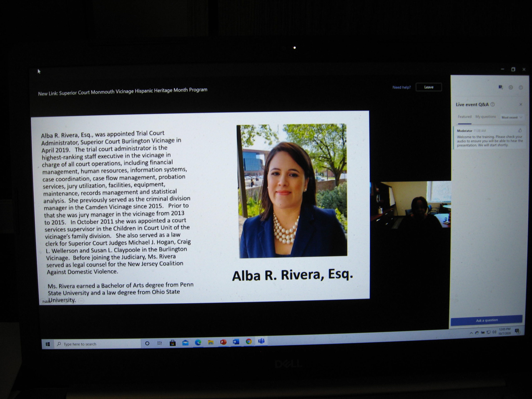Click the Ask a question button
The height and width of the screenshot is (399, 532).
[486, 320]
